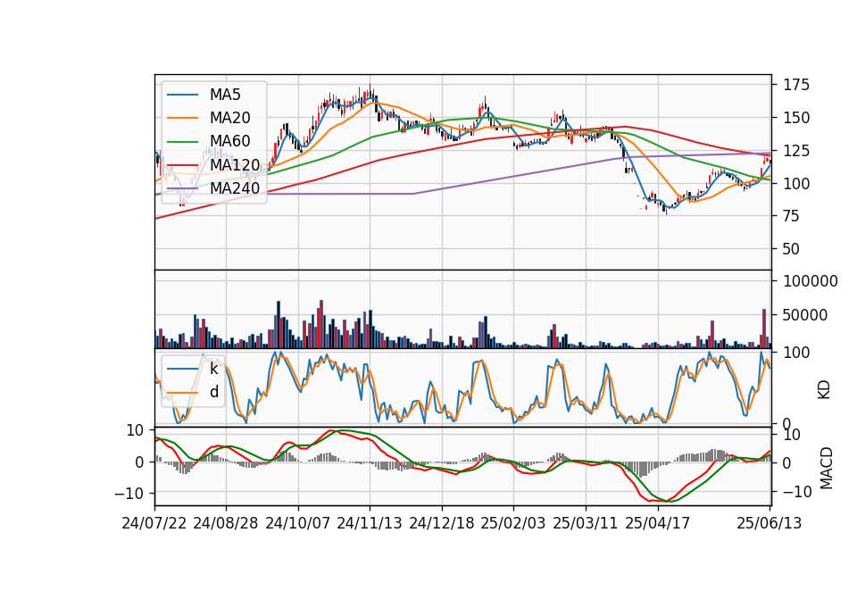Click the 75 price axis tick label
The height and width of the screenshot is (616, 857).
792,216
